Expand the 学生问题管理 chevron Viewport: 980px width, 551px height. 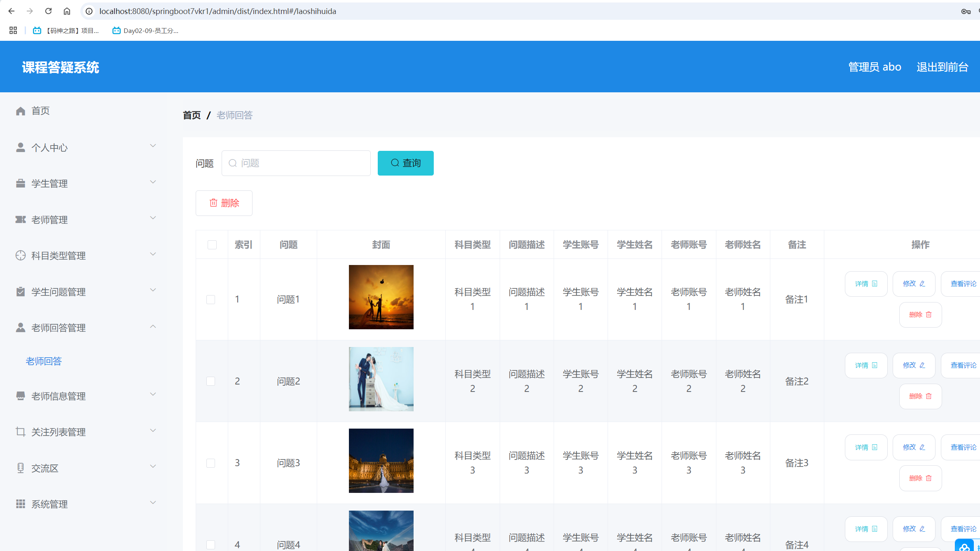153,290
